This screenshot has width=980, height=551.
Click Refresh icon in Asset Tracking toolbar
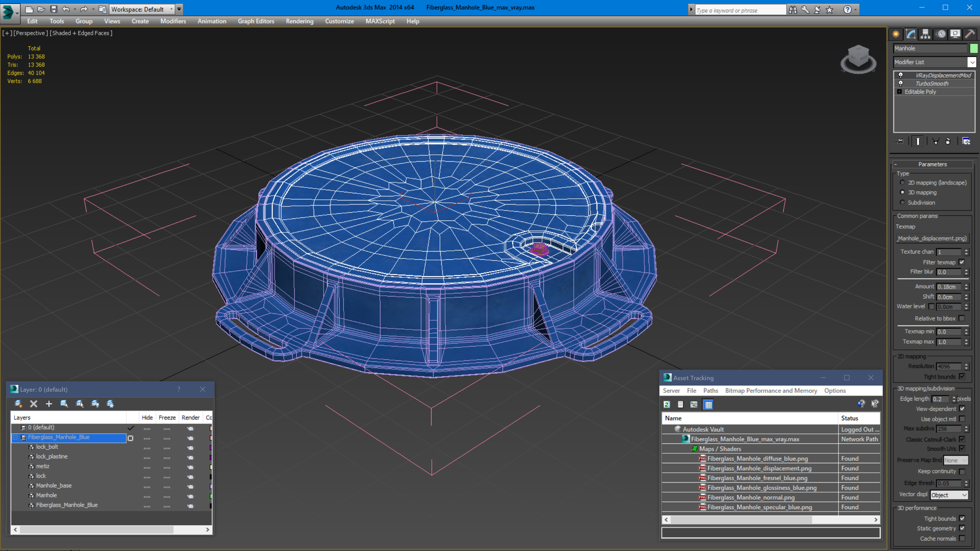click(667, 405)
